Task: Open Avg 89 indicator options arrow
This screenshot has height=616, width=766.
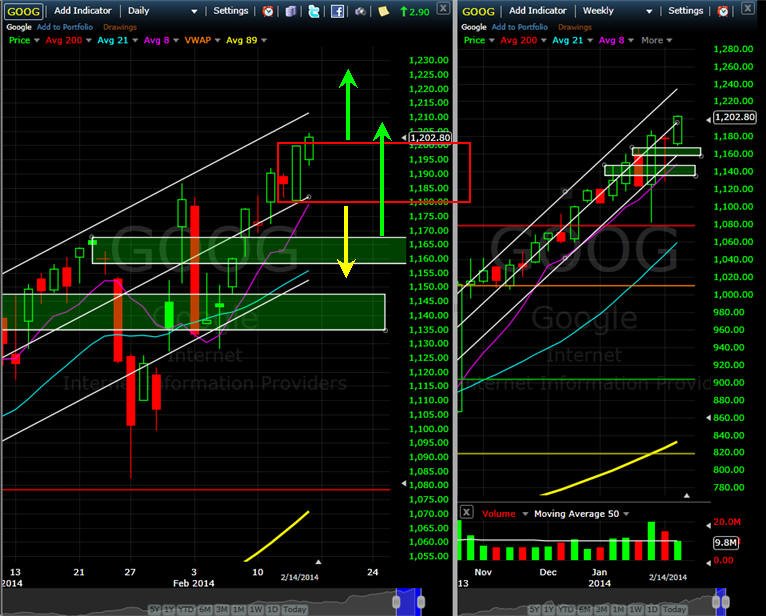Action: pos(264,41)
